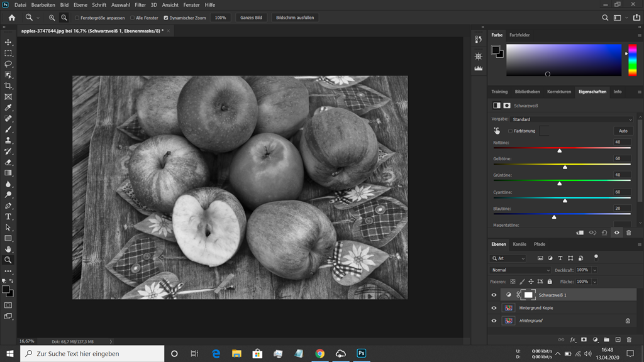This screenshot has width=644, height=362.
Task: Select the Clone Stamp tool
Action: coord(8,140)
